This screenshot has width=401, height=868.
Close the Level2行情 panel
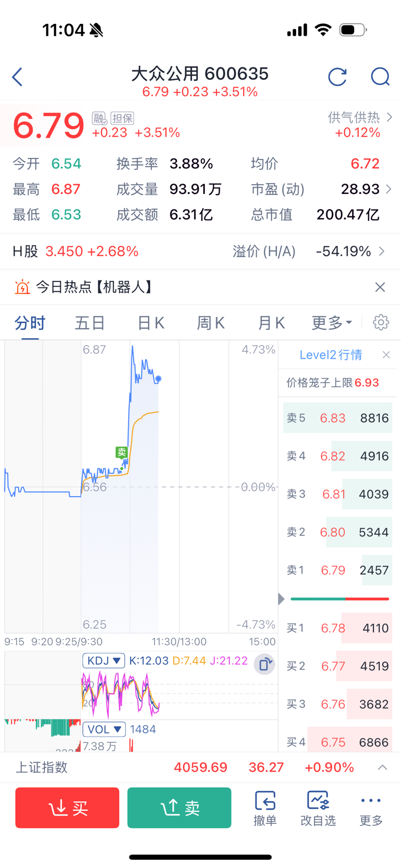pos(386,355)
